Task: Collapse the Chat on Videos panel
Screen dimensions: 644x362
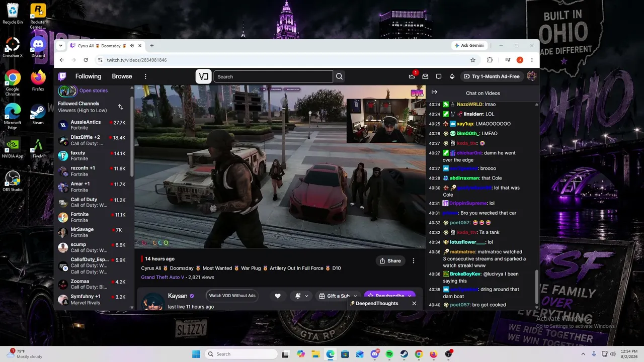Action: point(434,92)
